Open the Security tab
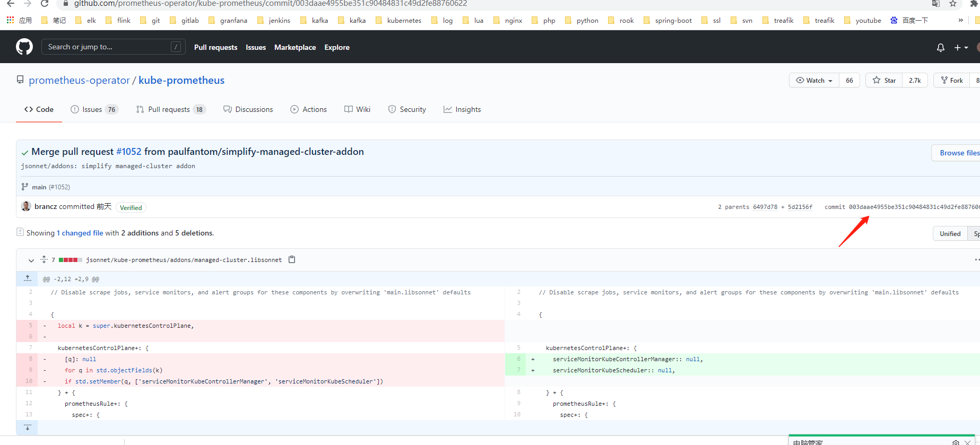This screenshot has width=980, height=445. coord(407,109)
